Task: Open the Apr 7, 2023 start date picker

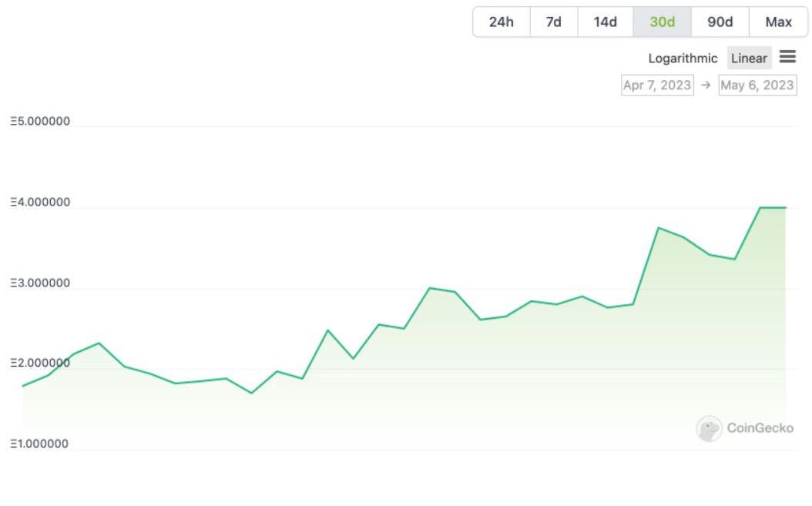Action: click(x=657, y=85)
